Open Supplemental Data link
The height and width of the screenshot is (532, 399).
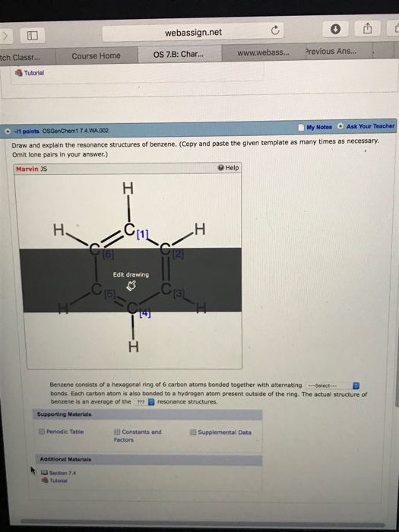[x=225, y=432]
